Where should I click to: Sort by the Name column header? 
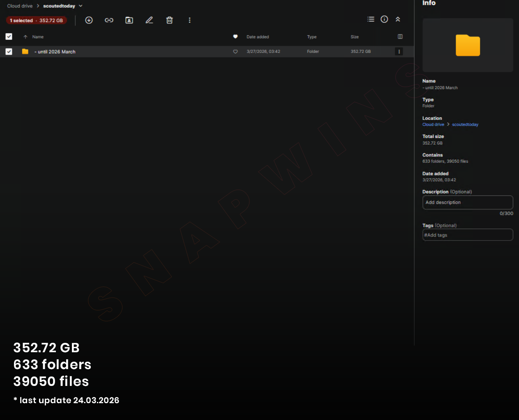pos(38,37)
